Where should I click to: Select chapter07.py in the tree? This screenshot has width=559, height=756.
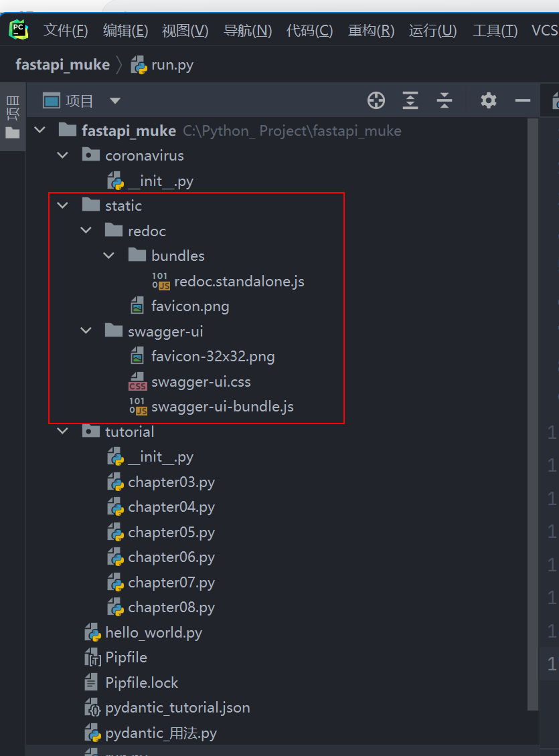(x=171, y=583)
